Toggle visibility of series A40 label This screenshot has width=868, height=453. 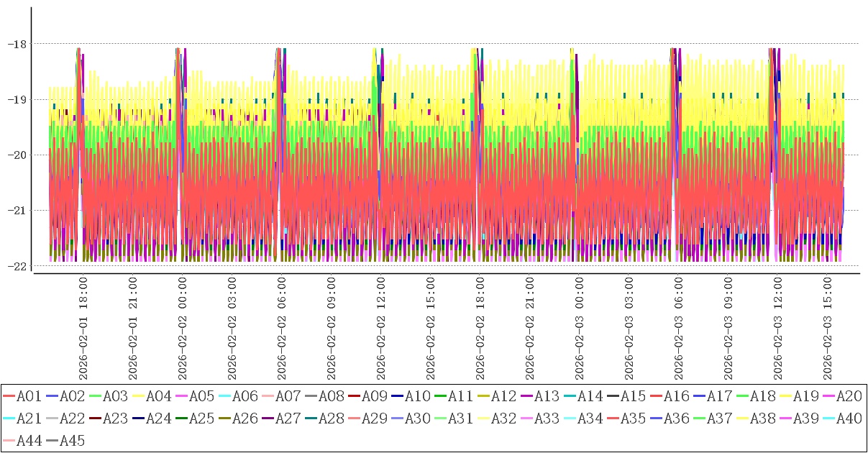849,418
